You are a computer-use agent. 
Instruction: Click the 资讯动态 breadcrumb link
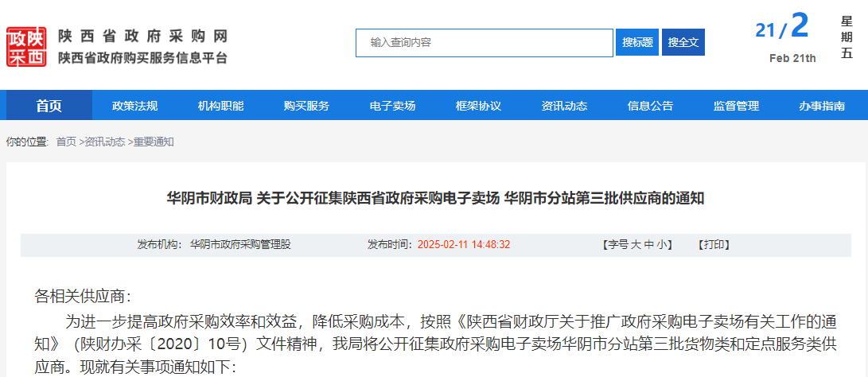coord(105,142)
